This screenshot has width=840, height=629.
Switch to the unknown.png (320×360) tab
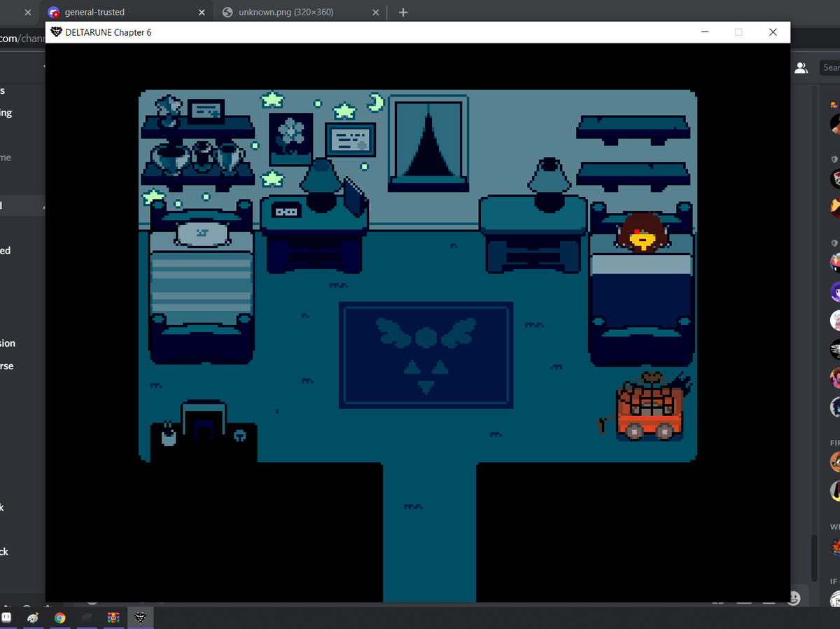(300, 12)
